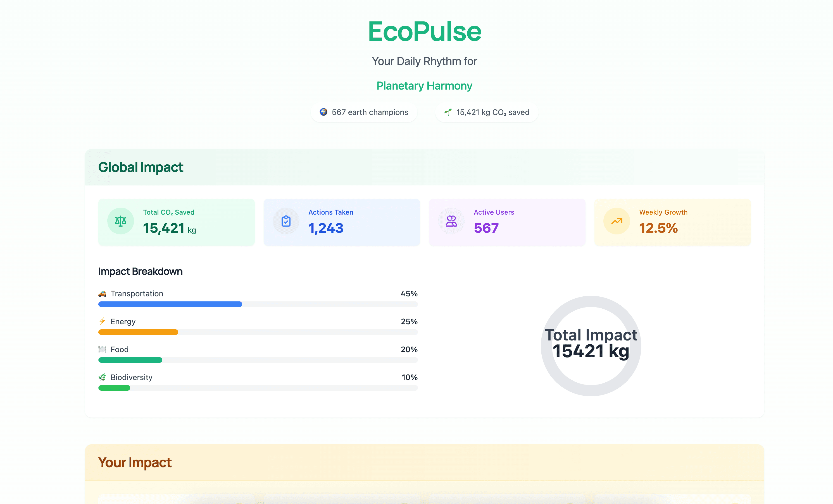Click the Biodiversity progress bar
Image resolution: width=833 pixels, height=504 pixels.
click(258, 388)
